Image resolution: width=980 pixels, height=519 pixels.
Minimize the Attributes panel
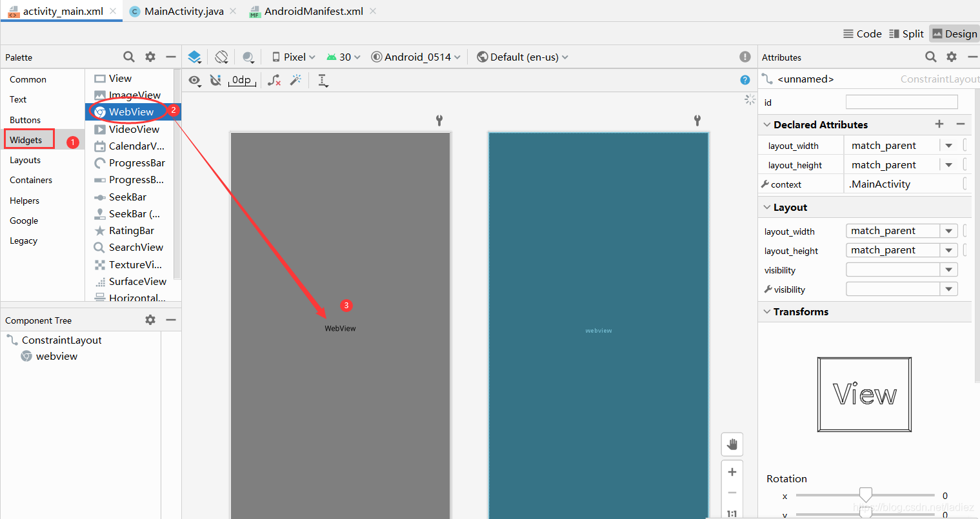point(972,57)
